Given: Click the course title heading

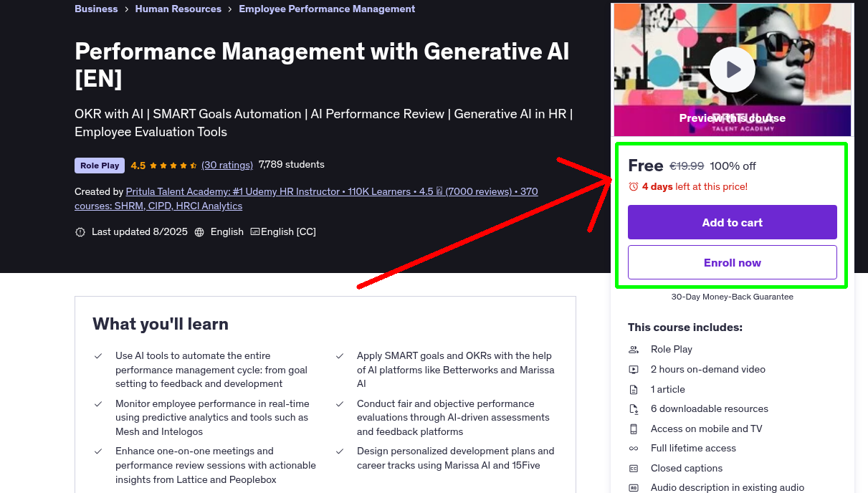Looking at the screenshot, I should click(x=322, y=64).
